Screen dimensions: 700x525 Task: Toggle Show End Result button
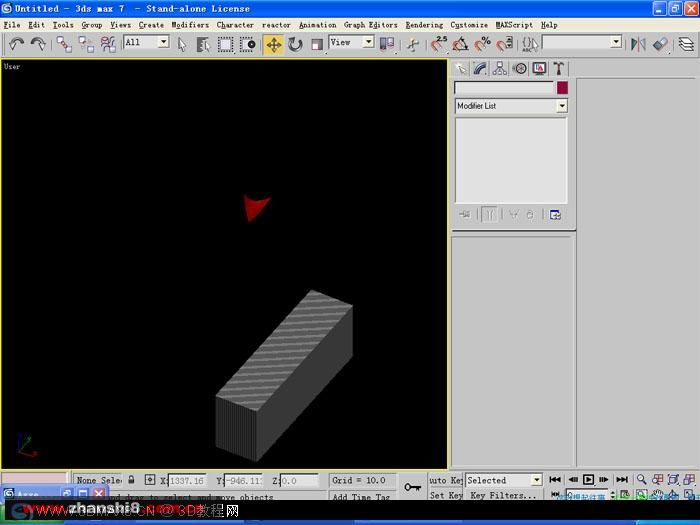point(490,215)
